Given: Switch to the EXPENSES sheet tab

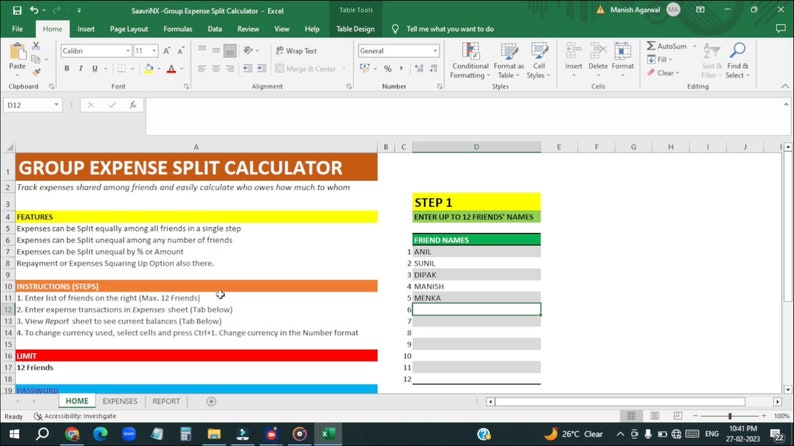Looking at the screenshot, I should [x=120, y=401].
